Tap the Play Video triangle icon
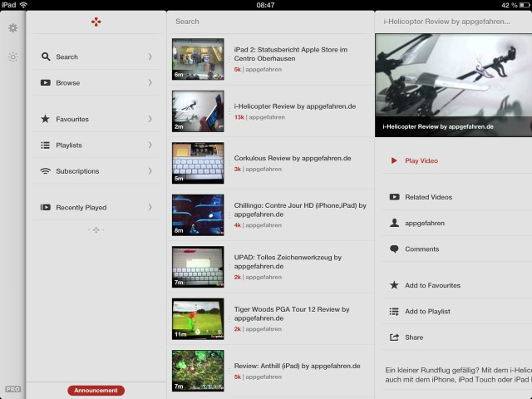This screenshot has height=399, width=532. [394, 160]
